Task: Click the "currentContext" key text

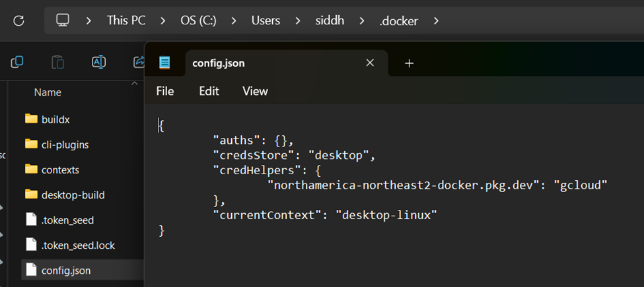Action: coord(268,215)
